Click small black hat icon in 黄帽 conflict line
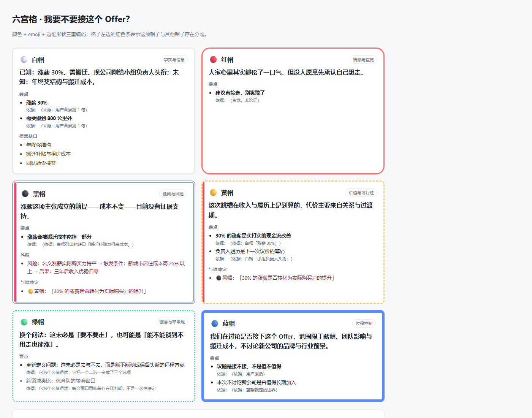 [x=219, y=278]
